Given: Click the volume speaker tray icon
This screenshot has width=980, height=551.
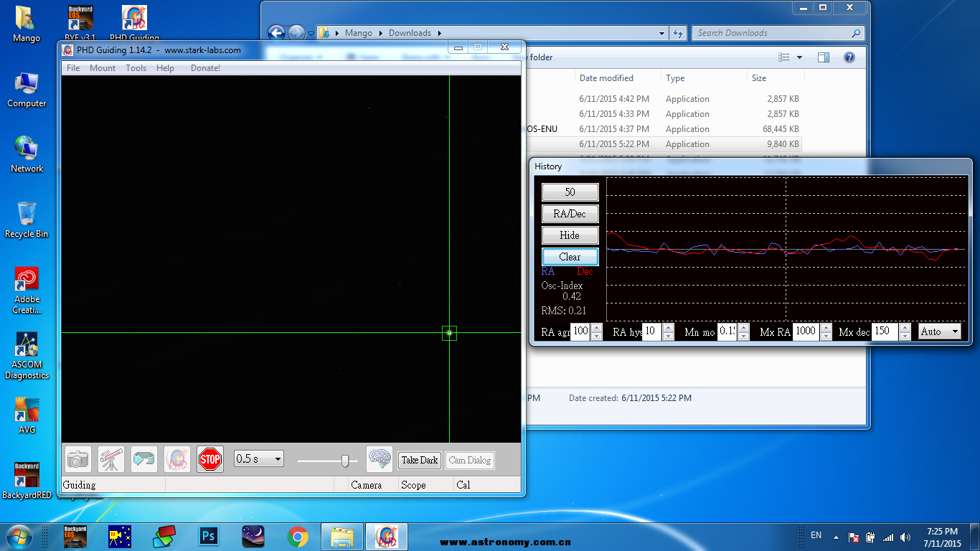Looking at the screenshot, I should tap(905, 537).
